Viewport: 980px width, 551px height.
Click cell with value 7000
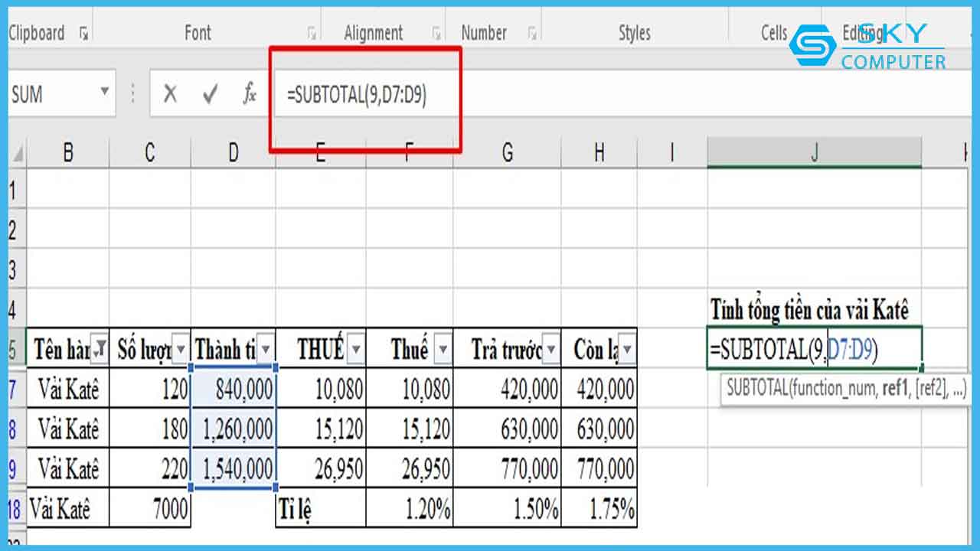(x=150, y=508)
